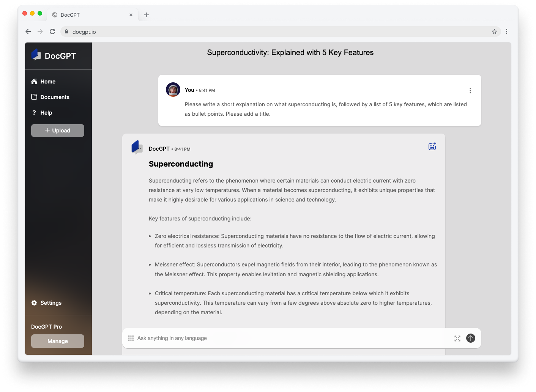Open a new browser tab
The width and height of the screenshot is (536, 392).
(x=147, y=15)
